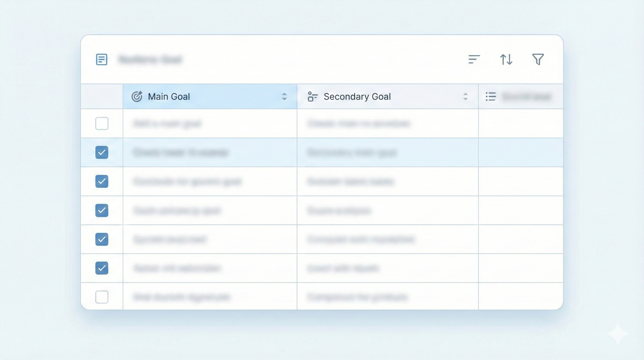Open the Main Goal sort arrows
The height and width of the screenshot is (360, 644).
coord(284,96)
